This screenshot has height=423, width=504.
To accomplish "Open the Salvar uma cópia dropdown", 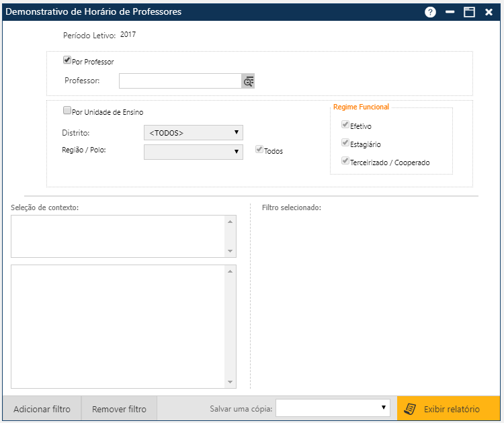I will pos(333,408).
